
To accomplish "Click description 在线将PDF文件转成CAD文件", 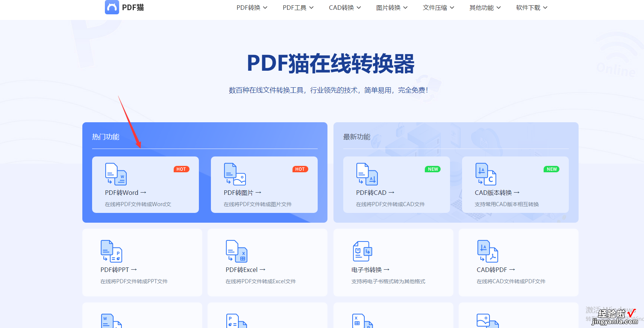I will point(390,204).
